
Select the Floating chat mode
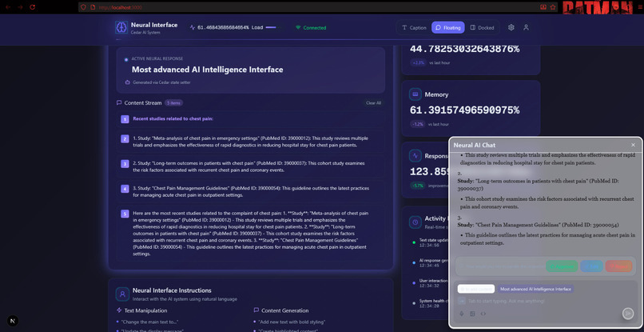coord(448,27)
